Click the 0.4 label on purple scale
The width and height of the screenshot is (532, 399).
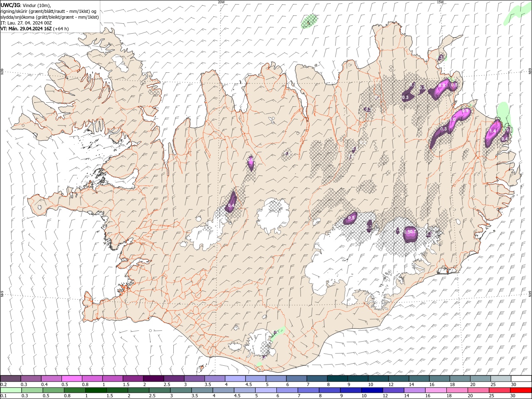tap(44, 384)
